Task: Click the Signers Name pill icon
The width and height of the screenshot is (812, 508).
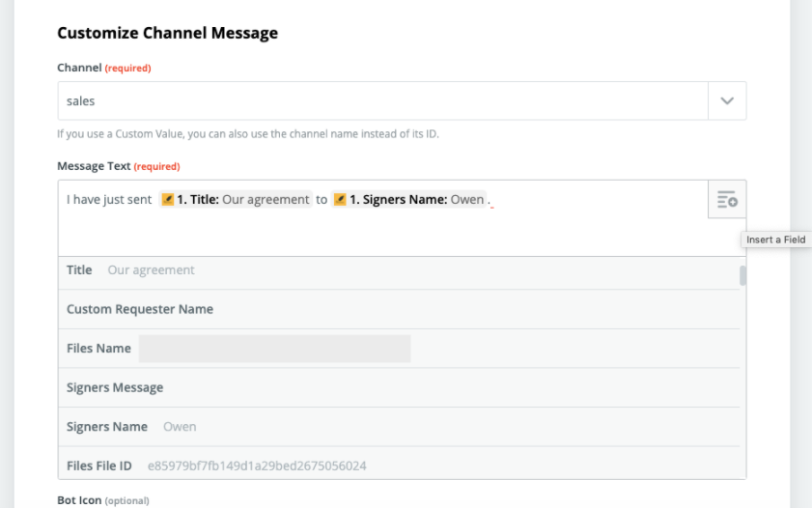Action: click(340, 199)
